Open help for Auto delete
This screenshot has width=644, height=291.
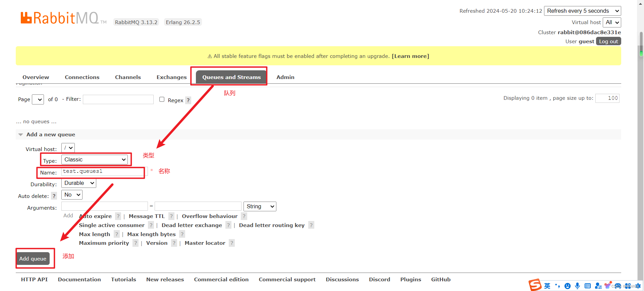point(54,196)
